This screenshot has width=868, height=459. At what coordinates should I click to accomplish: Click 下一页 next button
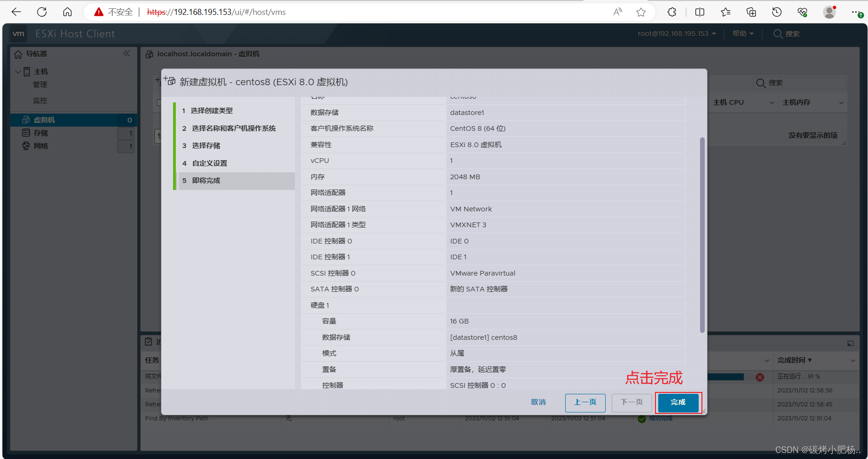(632, 402)
